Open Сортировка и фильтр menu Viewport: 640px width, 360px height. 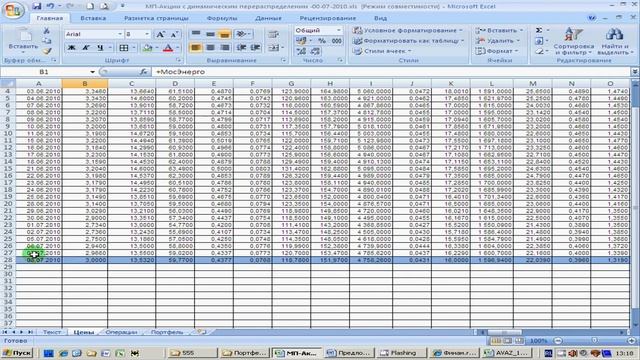pyautogui.click(x=573, y=41)
